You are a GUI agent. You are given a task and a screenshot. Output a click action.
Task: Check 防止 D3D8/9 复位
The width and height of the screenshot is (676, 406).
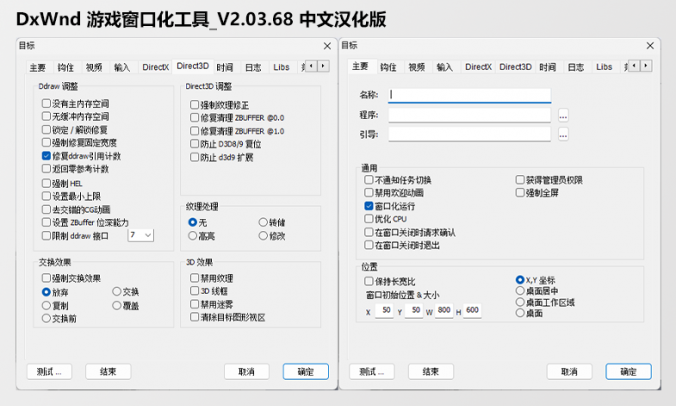(194, 144)
